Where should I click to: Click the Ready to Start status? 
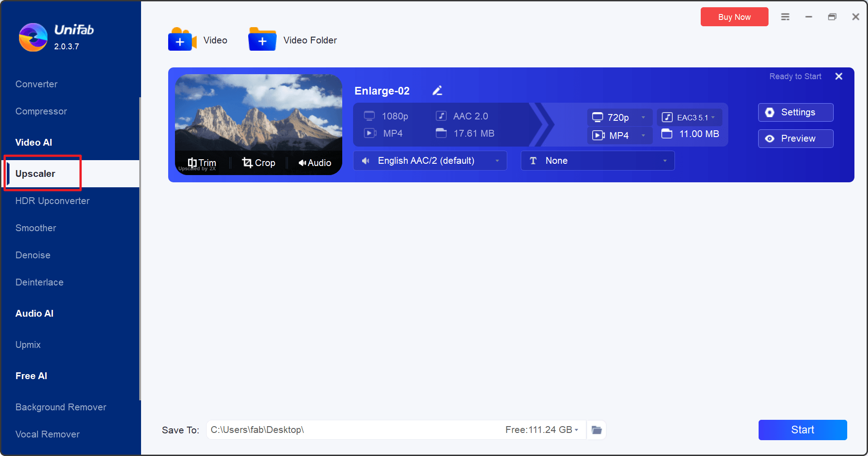(x=795, y=76)
